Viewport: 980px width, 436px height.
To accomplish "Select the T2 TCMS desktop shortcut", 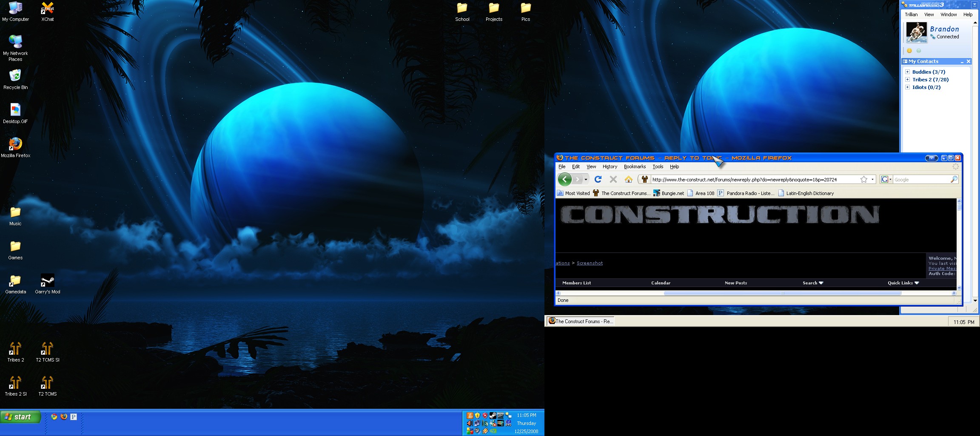I will (x=47, y=386).
